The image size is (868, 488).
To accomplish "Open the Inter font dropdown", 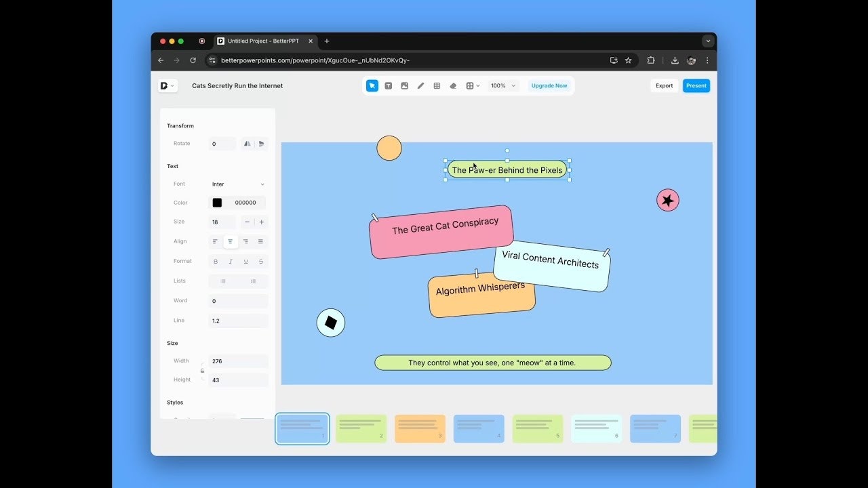I will click(x=238, y=184).
